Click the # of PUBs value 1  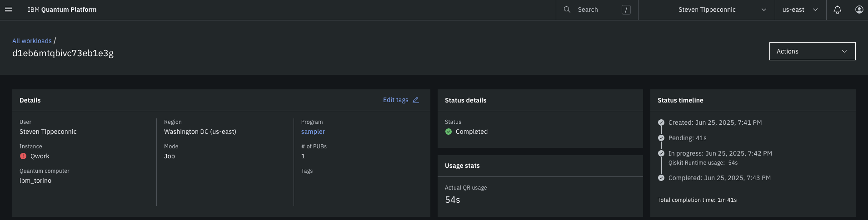tap(303, 156)
